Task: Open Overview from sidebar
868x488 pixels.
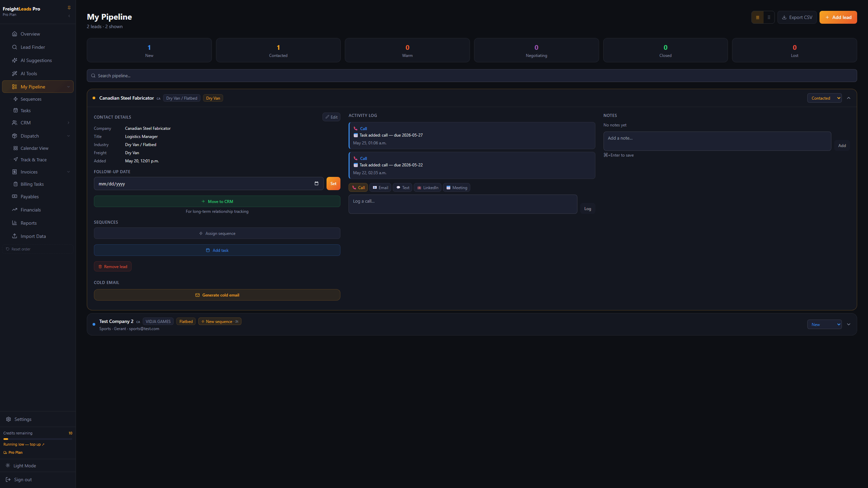Action: point(38,34)
